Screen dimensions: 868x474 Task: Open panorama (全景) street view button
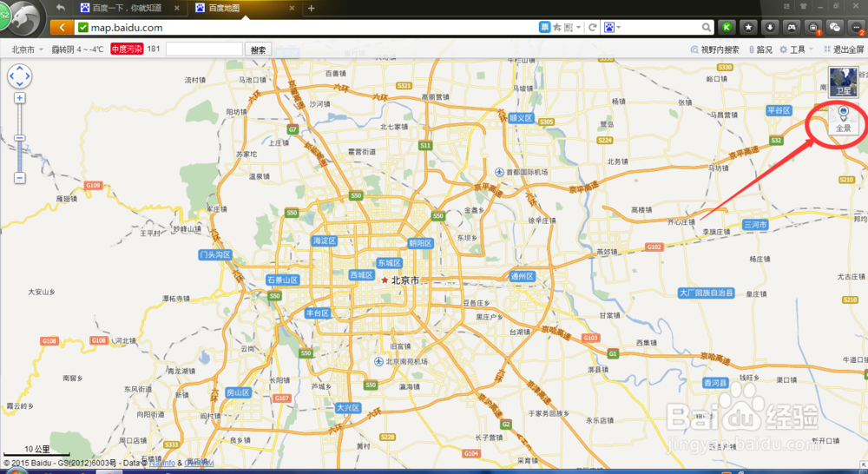843,119
